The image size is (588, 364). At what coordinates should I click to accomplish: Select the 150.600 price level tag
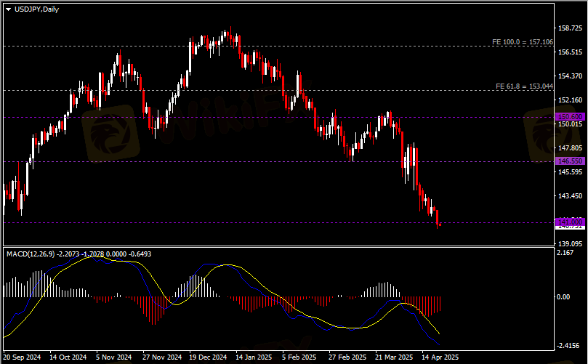point(570,116)
